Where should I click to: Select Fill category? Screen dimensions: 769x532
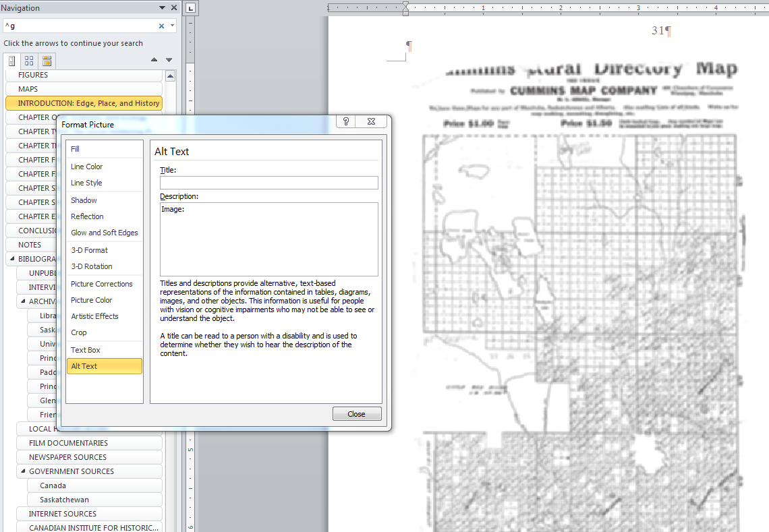[x=105, y=149]
